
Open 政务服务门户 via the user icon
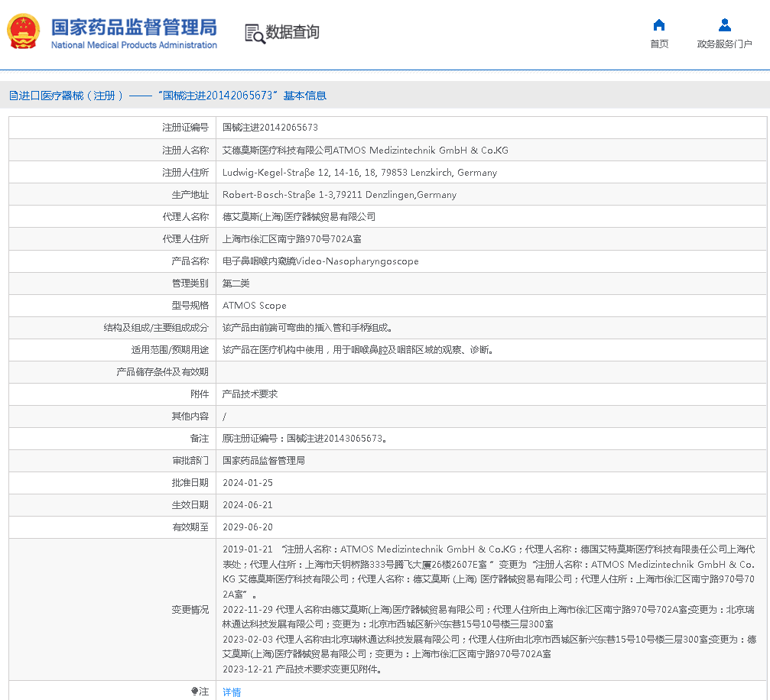click(x=724, y=25)
